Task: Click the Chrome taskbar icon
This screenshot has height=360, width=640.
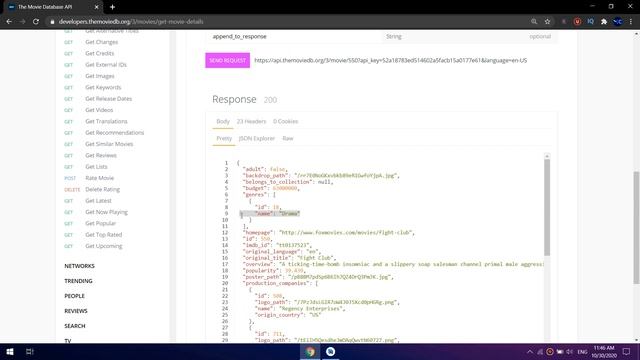Action: 310,351
